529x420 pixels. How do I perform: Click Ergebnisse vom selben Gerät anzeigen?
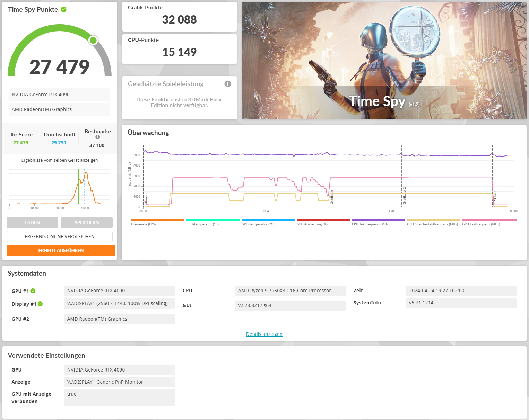60,160
